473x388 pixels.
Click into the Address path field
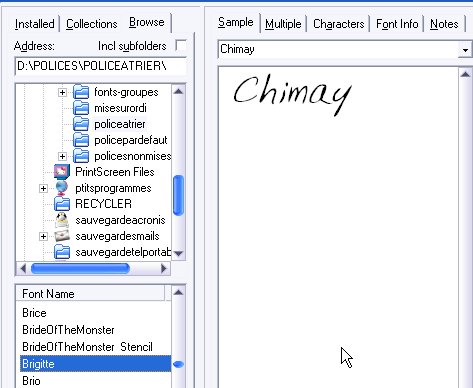pyautogui.click(x=101, y=66)
